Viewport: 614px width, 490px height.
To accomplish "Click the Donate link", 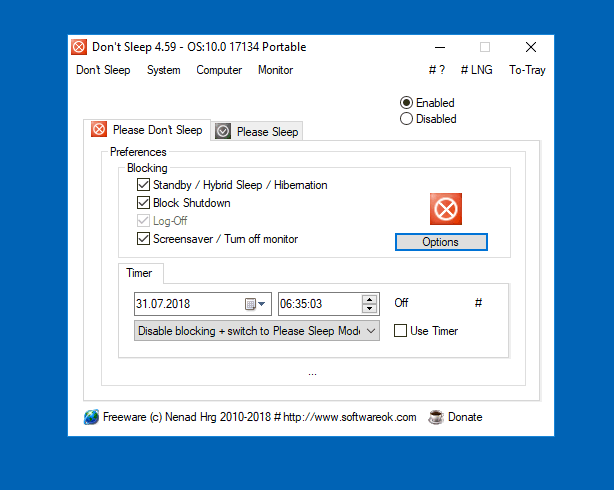I will [x=465, y=417].
